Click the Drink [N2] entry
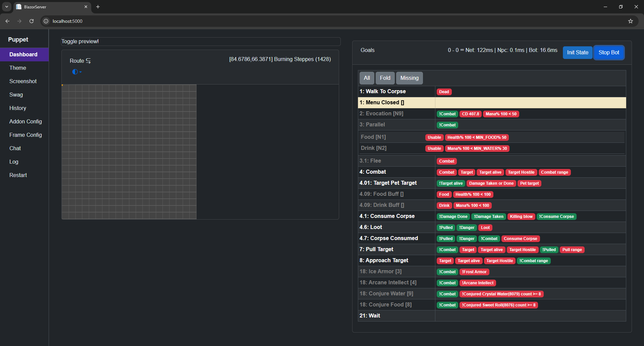 click(374, 148)
